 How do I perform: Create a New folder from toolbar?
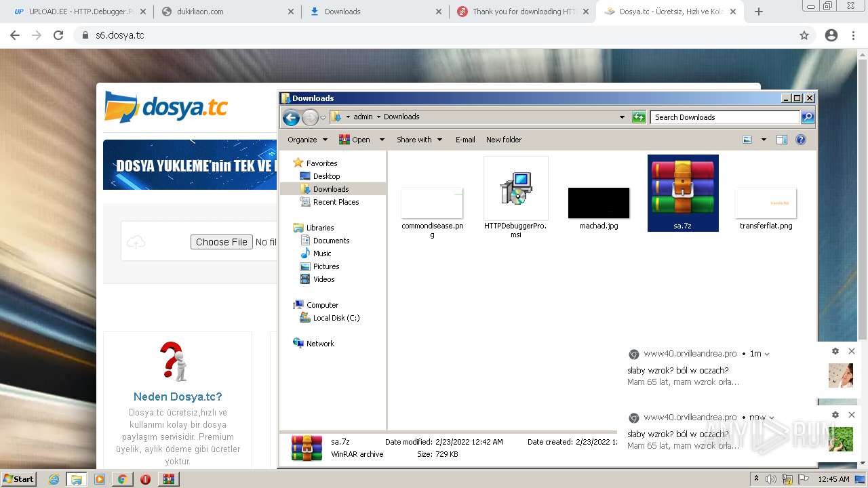point(504,140)
